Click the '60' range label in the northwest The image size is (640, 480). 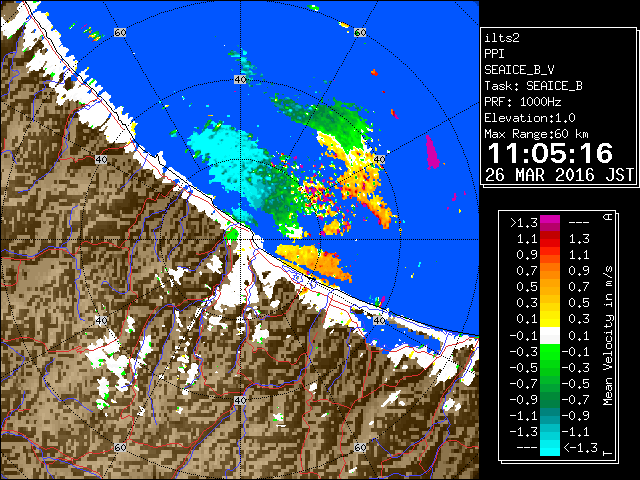click(x=120, y=32)
